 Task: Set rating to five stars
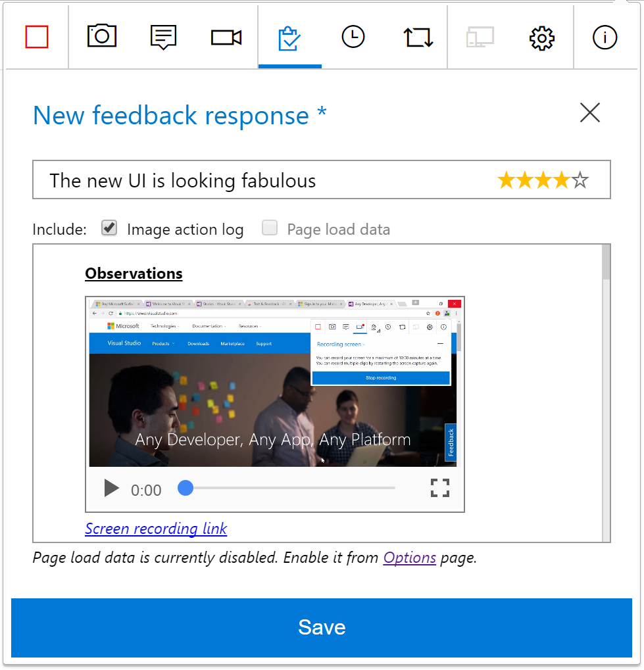(580, 180)
